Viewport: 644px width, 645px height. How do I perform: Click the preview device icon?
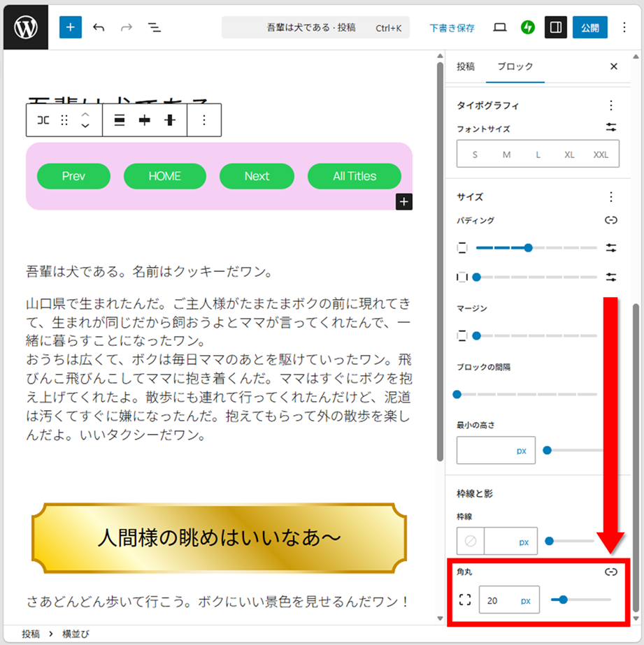[x=499, y=27]
